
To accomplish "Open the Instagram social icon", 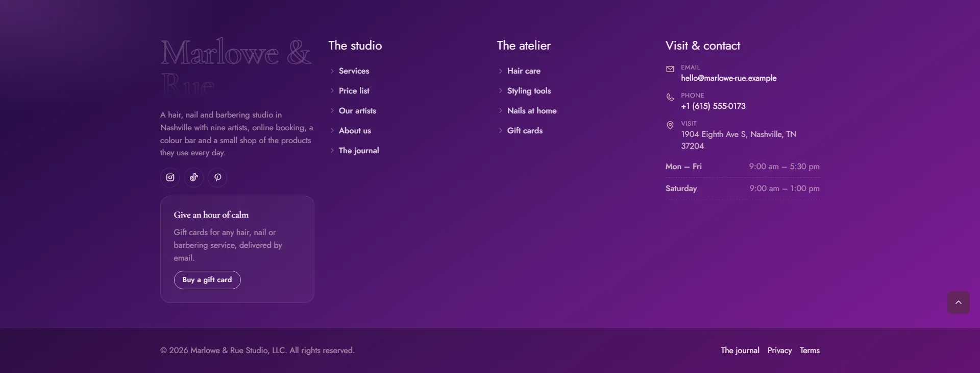I will coord(170,177).
